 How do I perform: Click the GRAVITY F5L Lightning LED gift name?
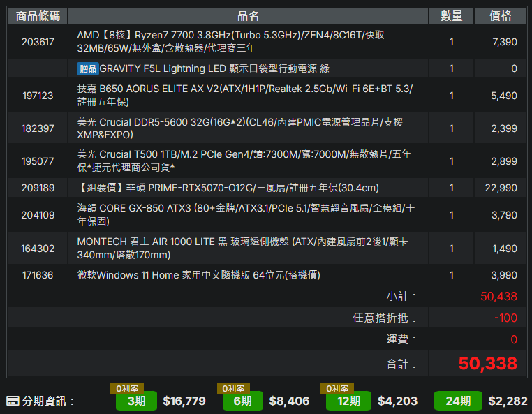pyautogui.click(x=214, y=68)
